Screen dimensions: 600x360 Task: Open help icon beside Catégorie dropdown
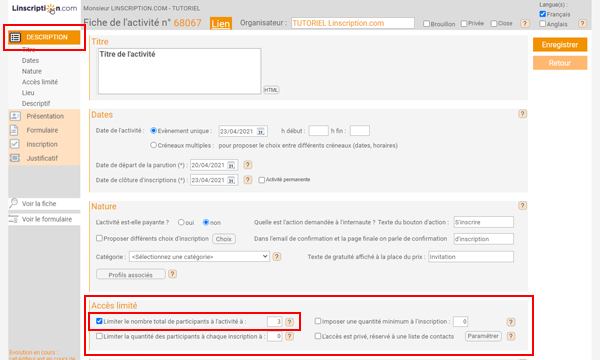click(277, 256)
